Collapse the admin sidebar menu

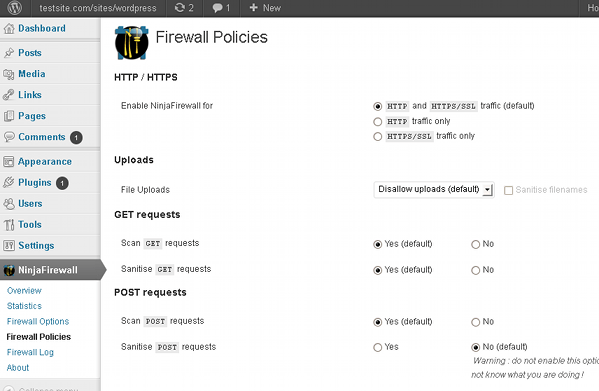[42, 388]
